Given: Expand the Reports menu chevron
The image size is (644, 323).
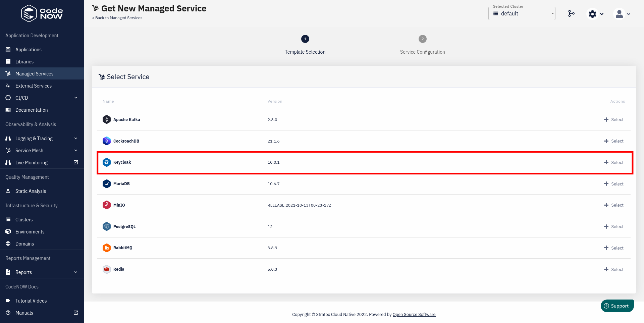Looking at the screenshot, I should [76, 272].
